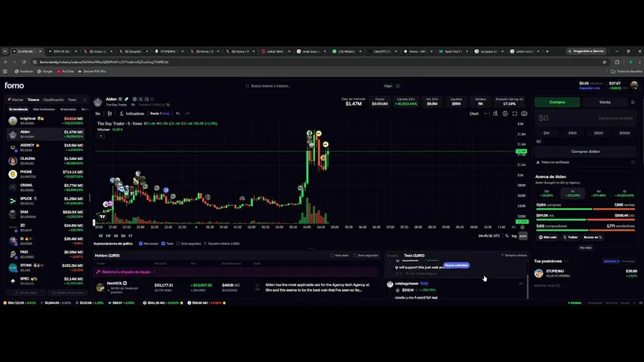Switch chart between Precio and MCap
This screenshot has width=644, height=362.
tap(160, 114)
